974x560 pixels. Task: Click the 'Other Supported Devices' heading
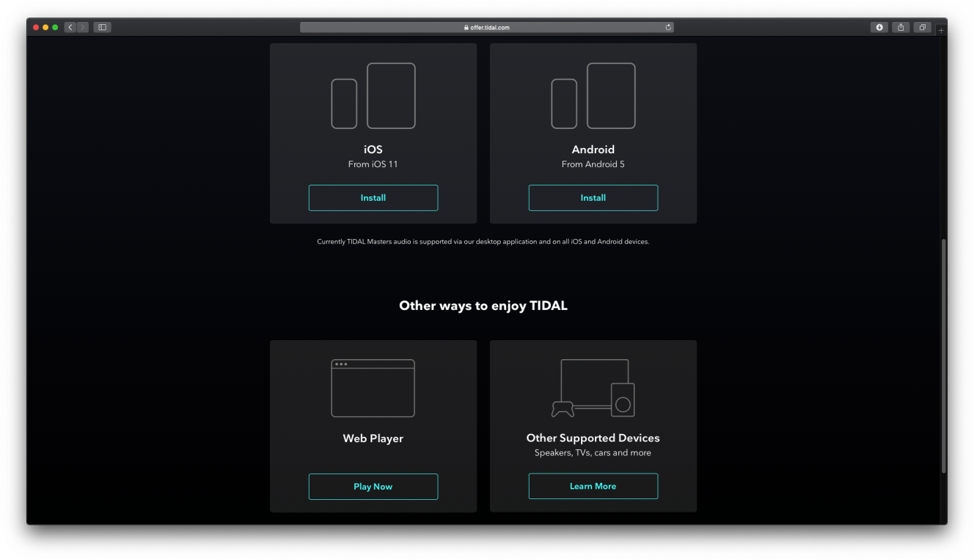coord(593,438)
